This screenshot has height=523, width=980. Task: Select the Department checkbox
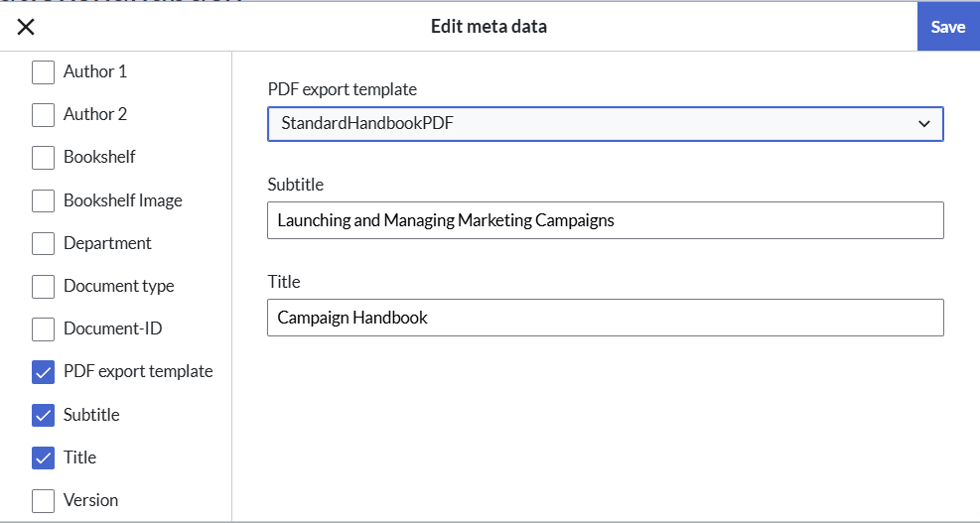(x=44, y=243)
